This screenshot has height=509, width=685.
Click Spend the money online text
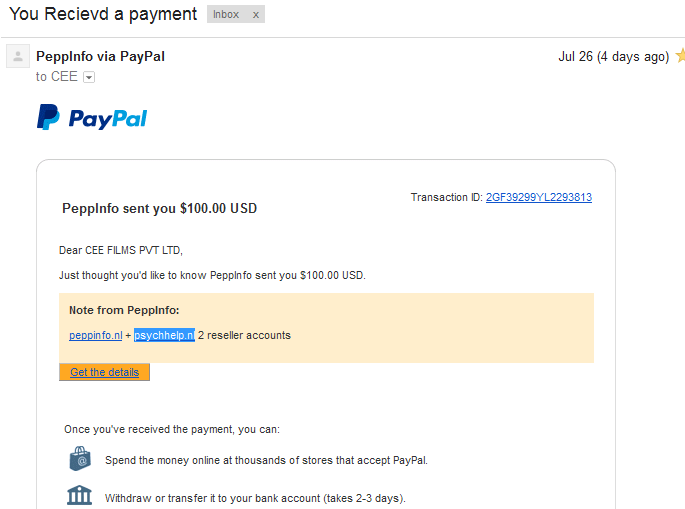(266, 460)
